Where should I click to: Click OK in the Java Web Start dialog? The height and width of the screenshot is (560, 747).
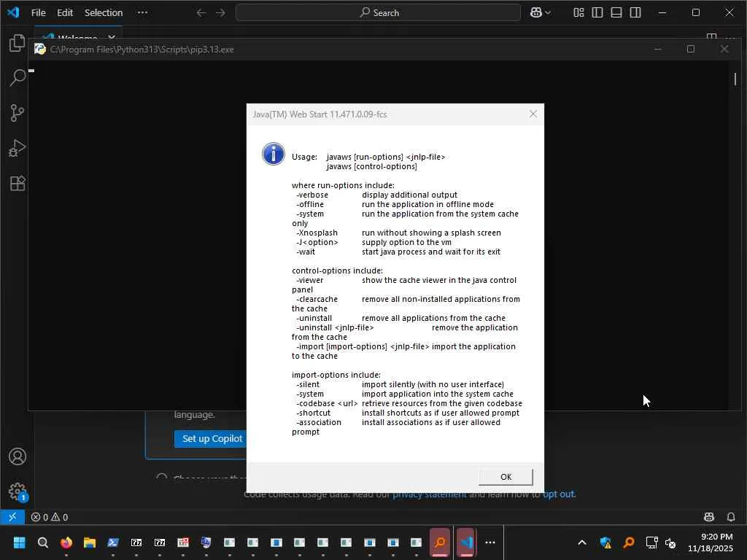click(x=506, y=477)
